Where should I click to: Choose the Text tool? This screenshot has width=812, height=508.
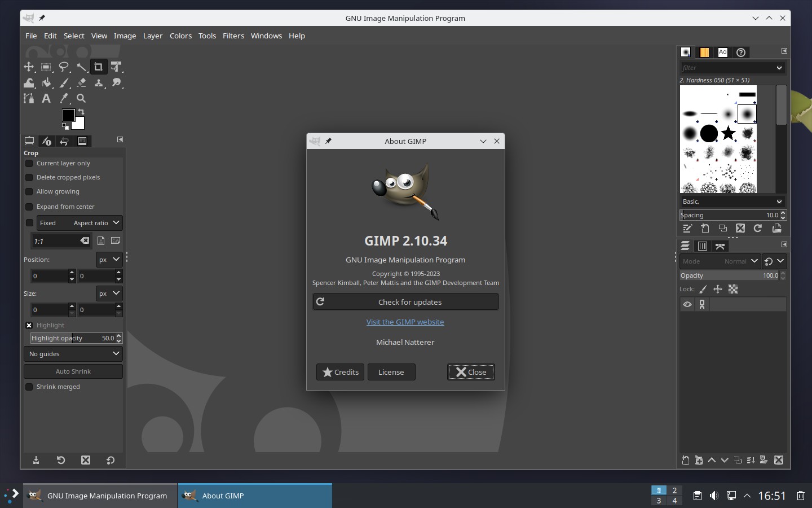(46, 99)
